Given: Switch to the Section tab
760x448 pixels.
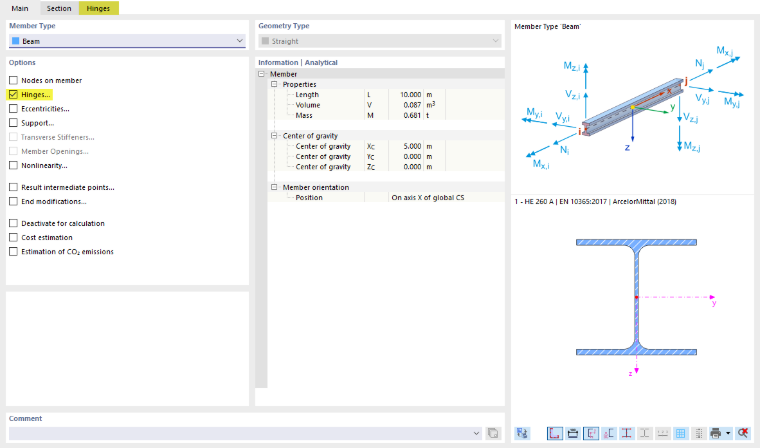Looking at the screenshot, I should point(59,8).
